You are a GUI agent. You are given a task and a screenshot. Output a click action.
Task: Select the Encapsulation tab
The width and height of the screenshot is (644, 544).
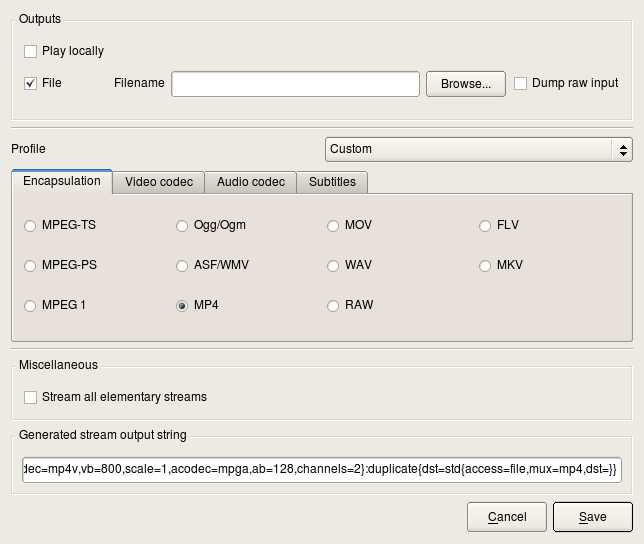click(62, 181)
